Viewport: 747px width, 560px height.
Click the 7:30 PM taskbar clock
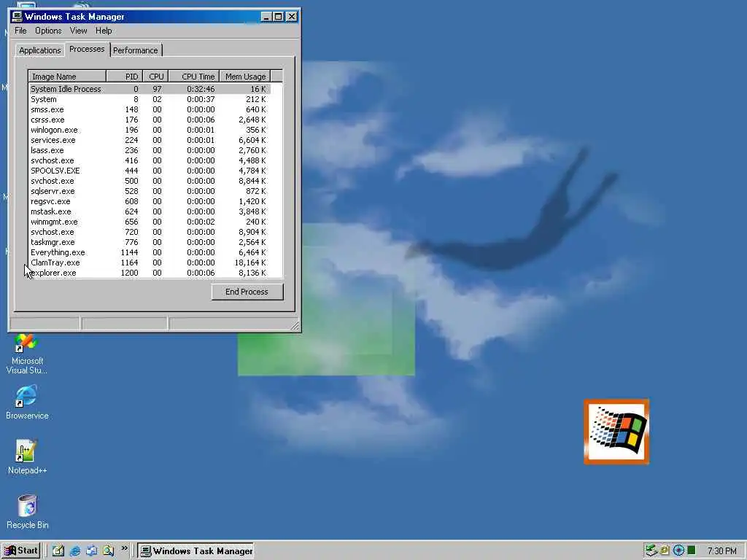click(x=721, y=551)
